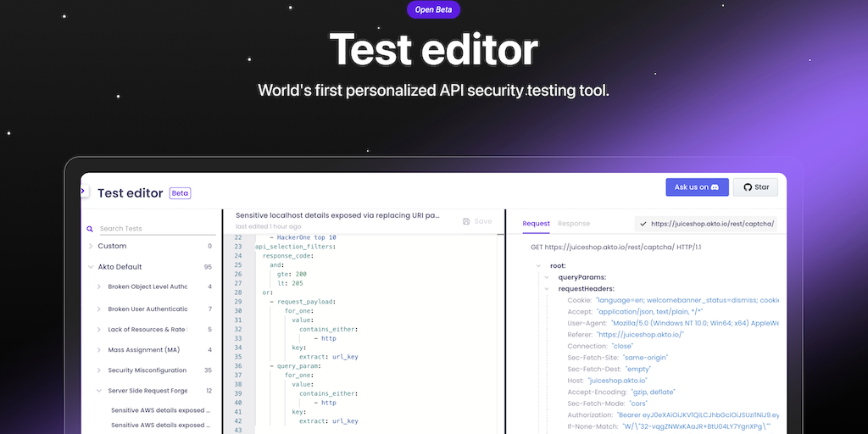Click code line 24 response_code
The height and width of the screenshot is (434, 868).
(x=288, y=256)
